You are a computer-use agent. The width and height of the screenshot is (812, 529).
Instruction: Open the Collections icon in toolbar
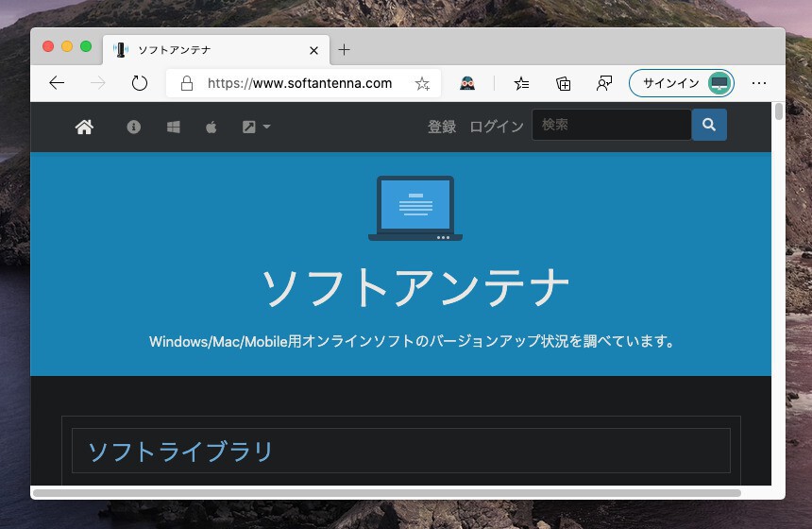coord(564,83)
